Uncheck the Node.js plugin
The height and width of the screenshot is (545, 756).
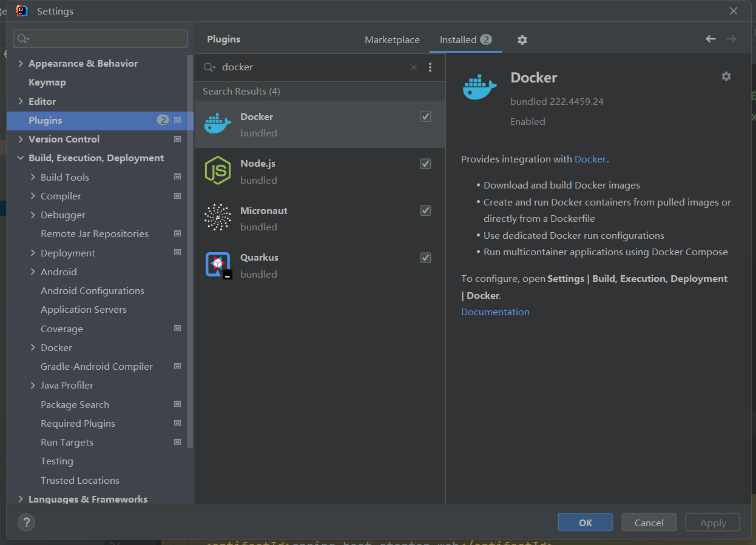[x=425, y=164]
